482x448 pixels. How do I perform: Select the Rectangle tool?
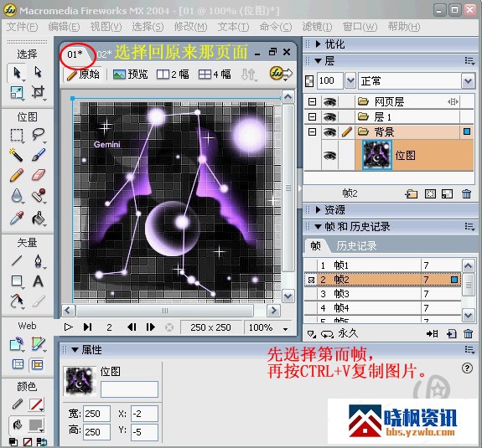17,281
